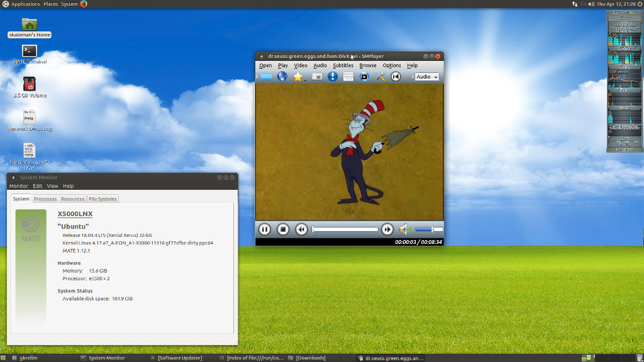Screen dimensions: 644x362
Task: Click the Previous track toolbar icon
Action: pos(396,77)
